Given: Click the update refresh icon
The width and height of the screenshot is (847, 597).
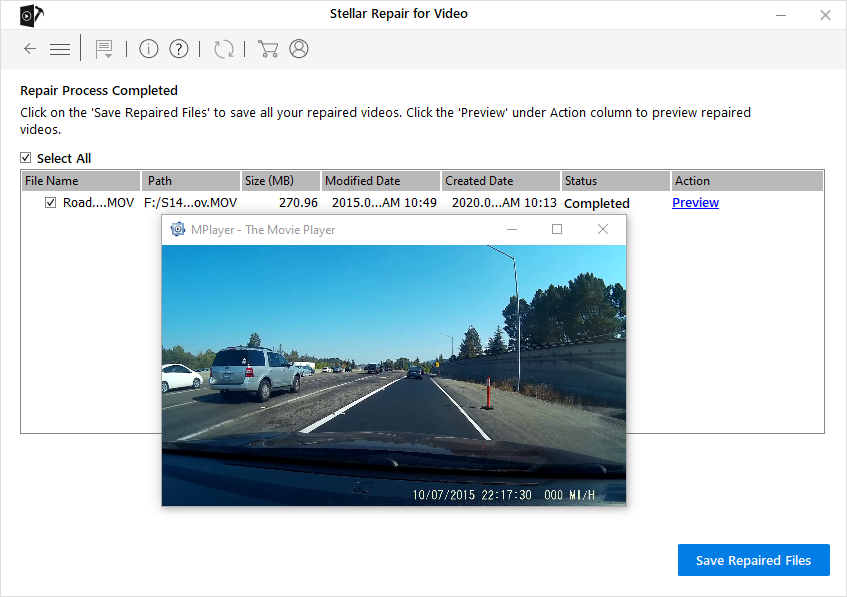Looking at the screenshot, I should (224, 49).
